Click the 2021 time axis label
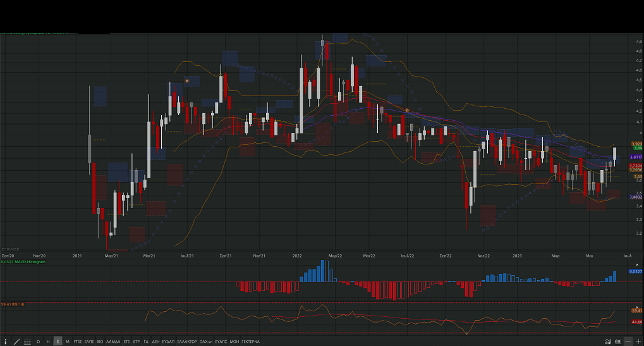 (x=77, y=256)
